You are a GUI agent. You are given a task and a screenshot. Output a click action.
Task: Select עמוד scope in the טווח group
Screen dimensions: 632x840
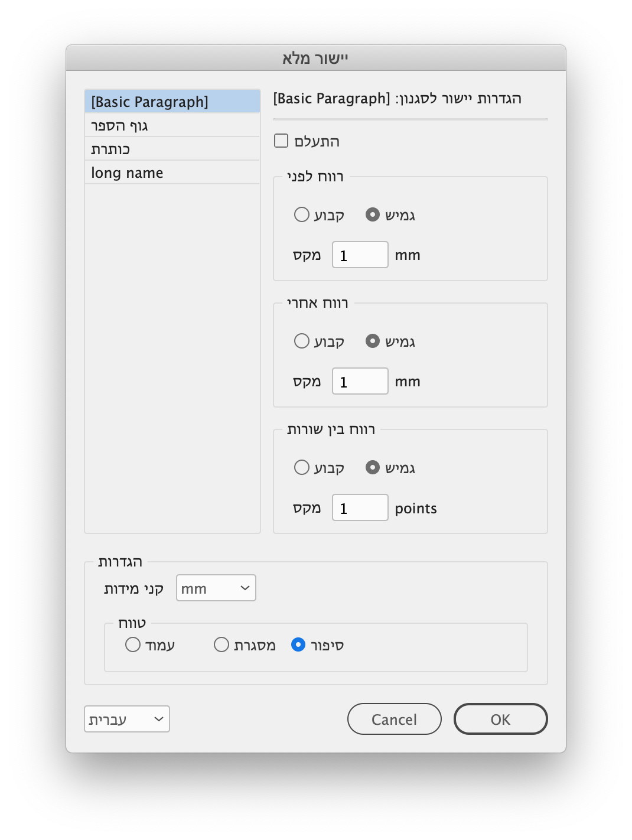point(133,645)
